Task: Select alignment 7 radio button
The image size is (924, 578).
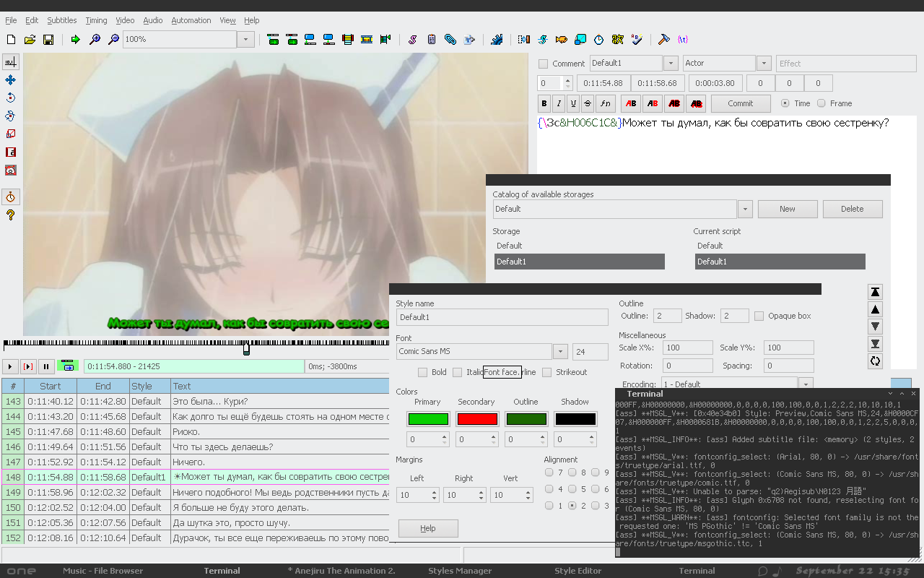Action: click(549, 473)
